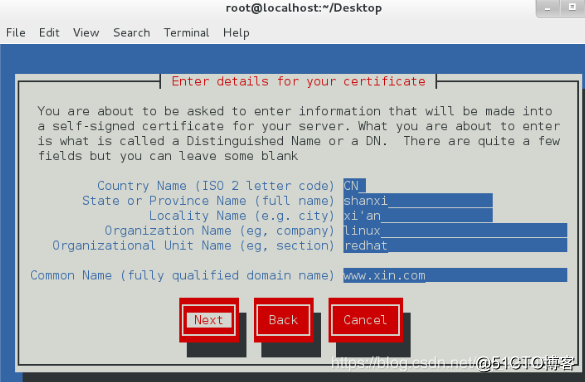Viewport: 585px width, 382px height.
Task: Click the label 'State or Province Name (full name)'
Action: click(x=208, y=201)
